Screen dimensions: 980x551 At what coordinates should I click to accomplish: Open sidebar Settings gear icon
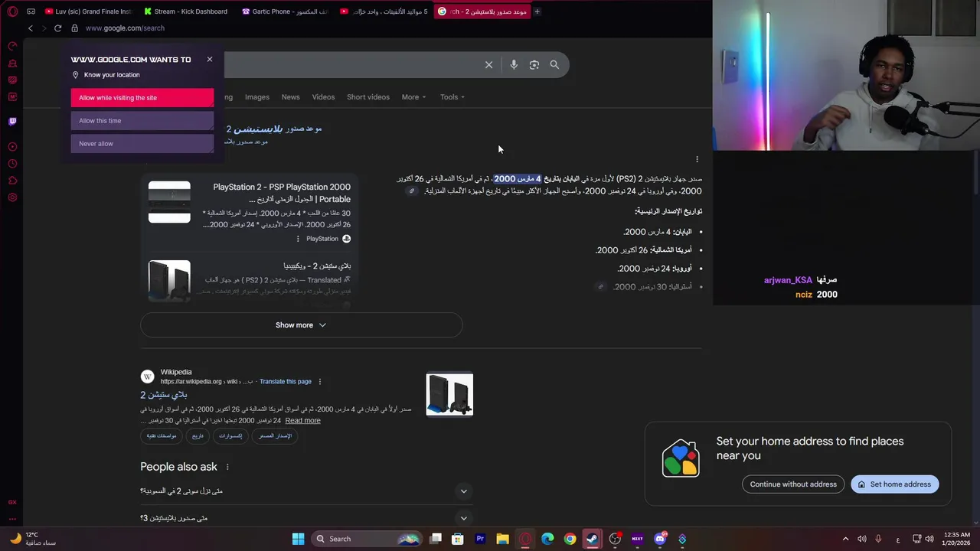[x=12, y=197]
